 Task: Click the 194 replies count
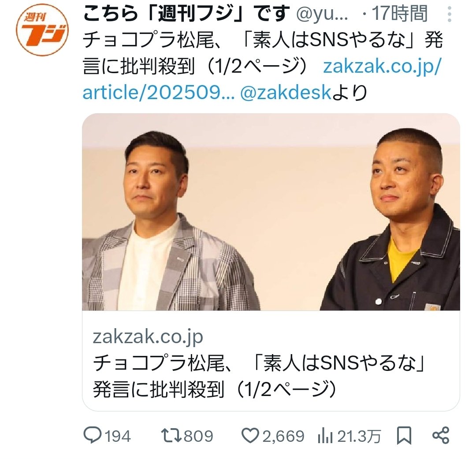[118, 436]
